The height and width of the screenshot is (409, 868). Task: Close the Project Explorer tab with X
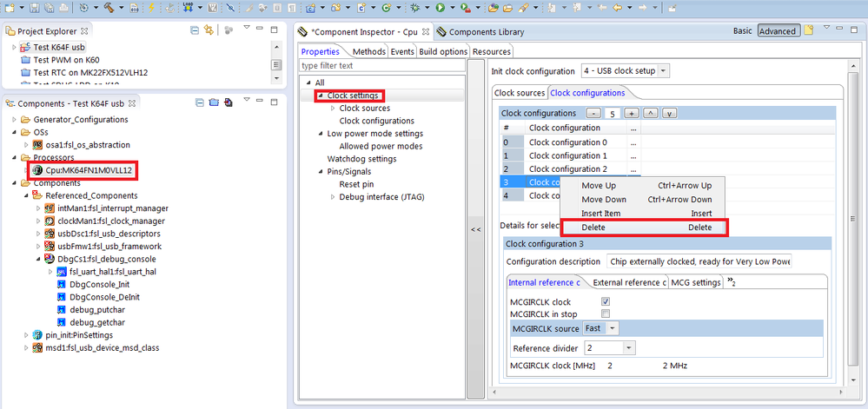pyautogui.click(x=84, y=31)
